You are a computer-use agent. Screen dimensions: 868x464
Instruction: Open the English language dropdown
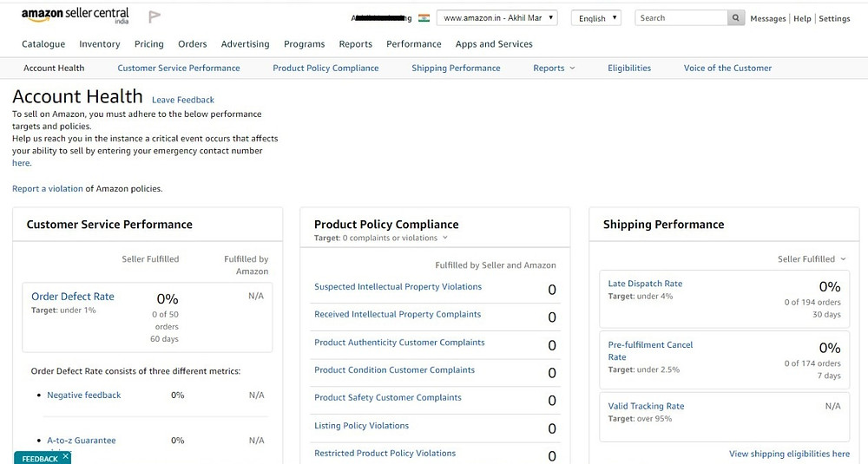[596, 17]
